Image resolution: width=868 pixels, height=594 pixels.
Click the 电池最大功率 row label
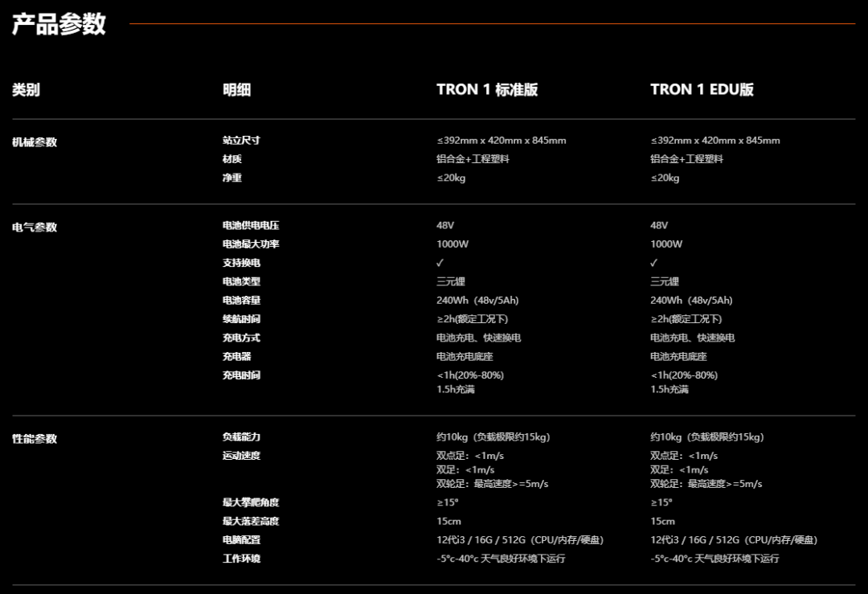pyautogui.click(x=251, y=244)
